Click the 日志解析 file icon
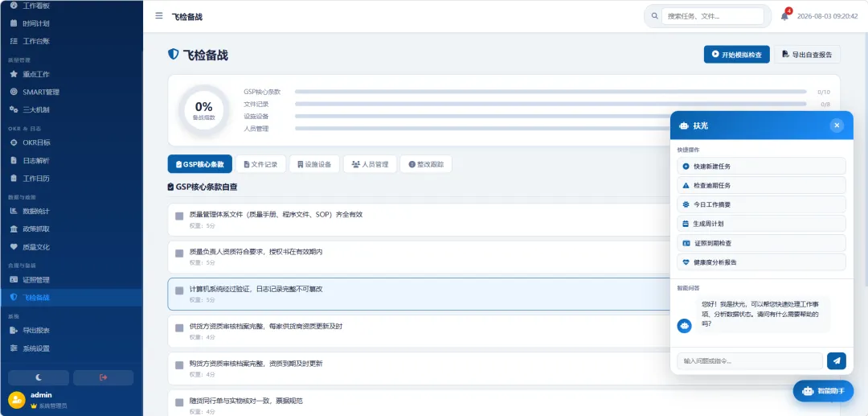Image resolution: width=868 pixels, height=416 pixels. 14,161
